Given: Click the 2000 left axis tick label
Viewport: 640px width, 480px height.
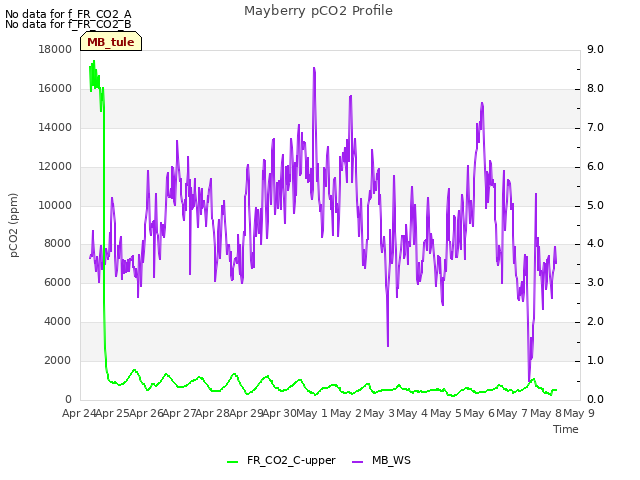Looking at the screenshot, I should point(58,360).
